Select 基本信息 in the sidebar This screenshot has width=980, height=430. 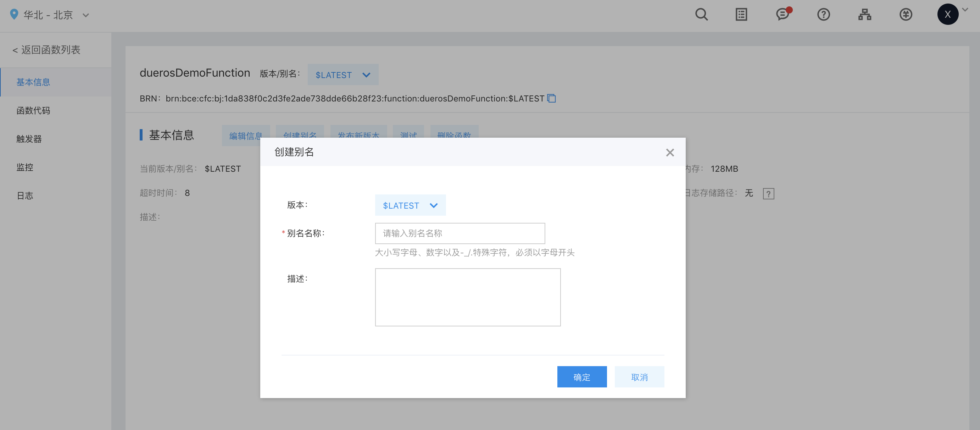click(56, 82)
